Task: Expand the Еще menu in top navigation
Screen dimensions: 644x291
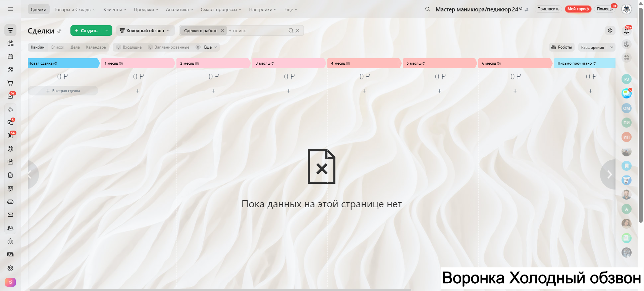Action: (291, 9)
